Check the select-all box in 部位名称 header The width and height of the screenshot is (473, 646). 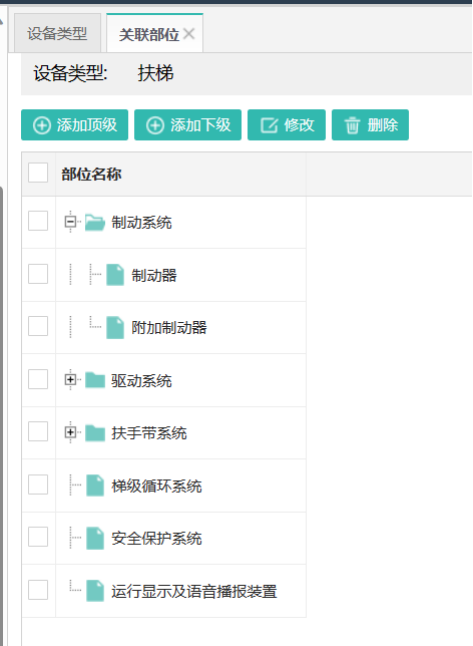pos(38,172)
